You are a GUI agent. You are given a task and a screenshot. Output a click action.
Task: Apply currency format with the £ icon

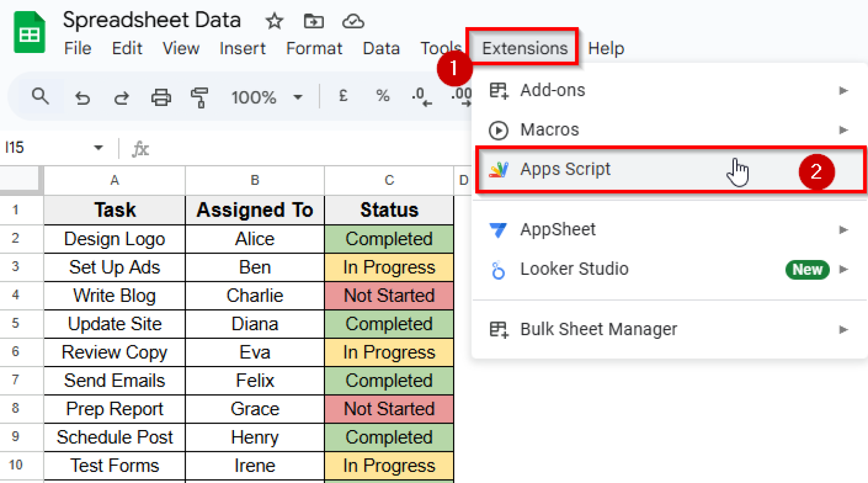click(342, 97)
